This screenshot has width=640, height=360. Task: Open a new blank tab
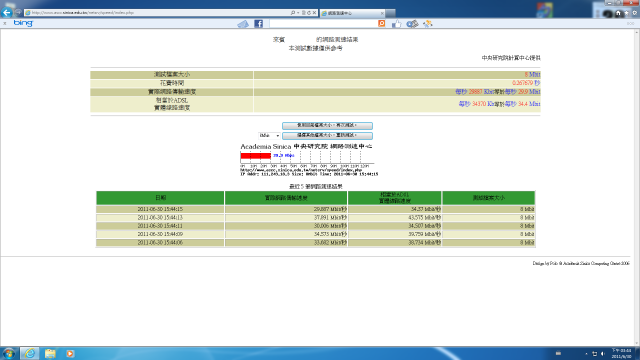(x=391, y=13)
